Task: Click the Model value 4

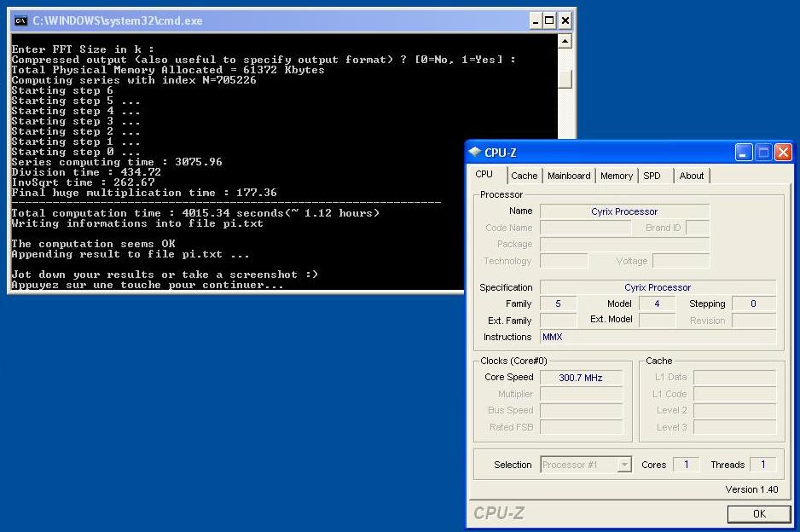Action: 657,304
